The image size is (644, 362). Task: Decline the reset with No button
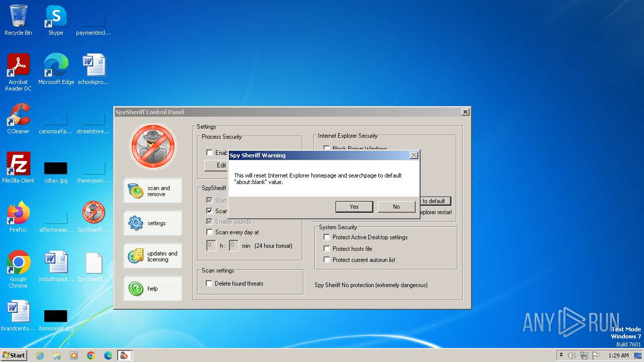point(396,207)
